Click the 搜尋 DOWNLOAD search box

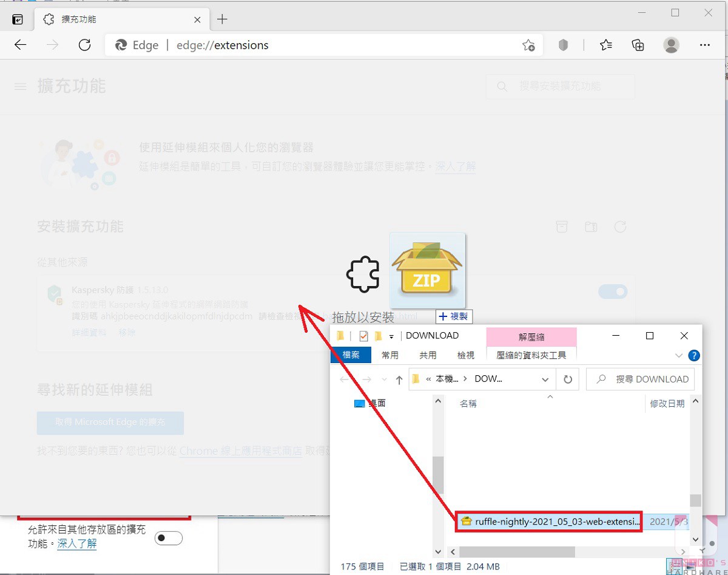tap(641, 379)
